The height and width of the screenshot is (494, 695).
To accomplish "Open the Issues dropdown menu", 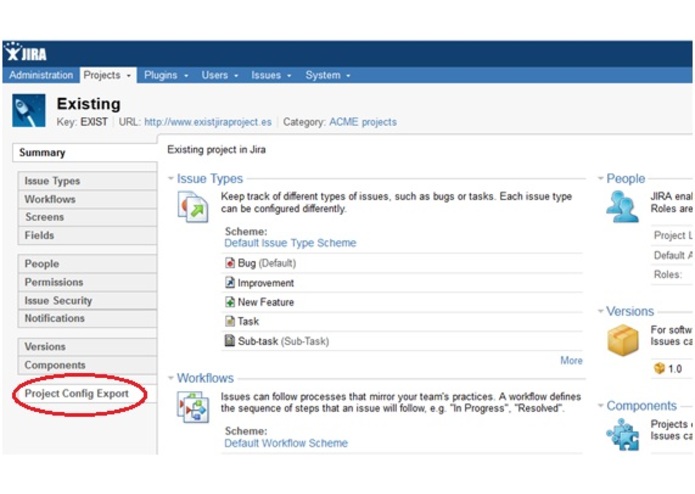I will click(x=271, y=75).
